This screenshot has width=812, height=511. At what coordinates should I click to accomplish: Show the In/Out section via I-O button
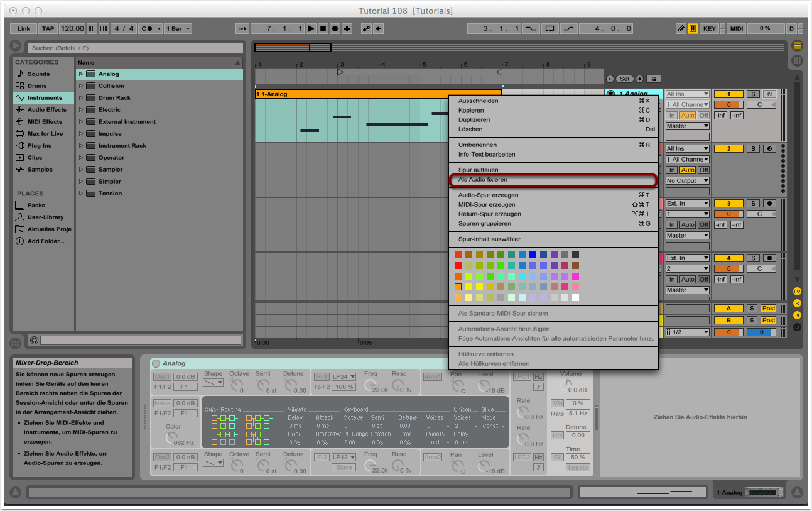pyautogui.click(x=797, y=292)
